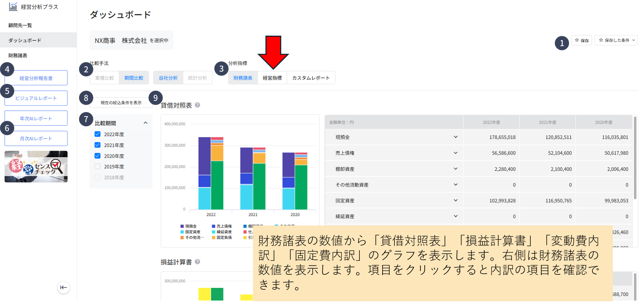Click the star 保存 button
Viewport: 644px width, 308px height.
[582, 40]
